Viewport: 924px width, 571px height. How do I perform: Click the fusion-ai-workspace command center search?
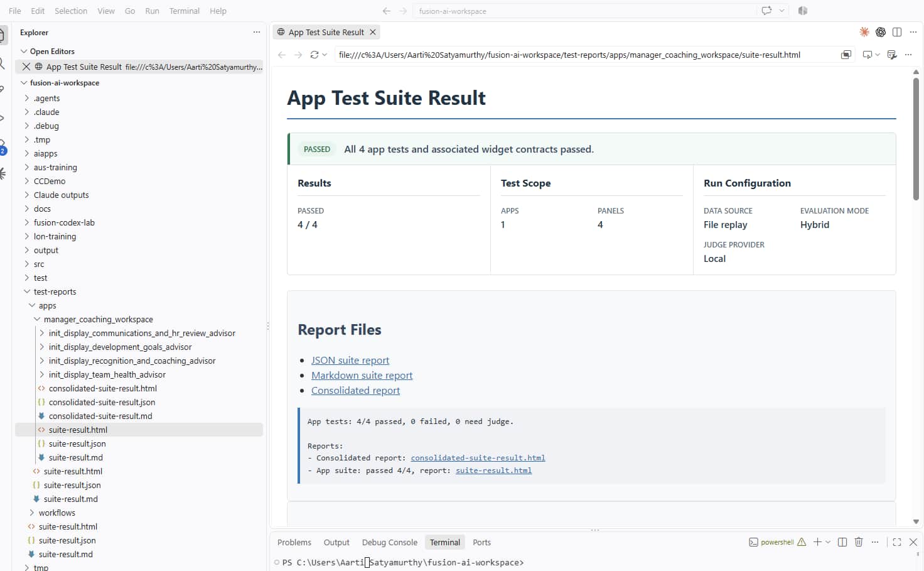click(x=584, y=11)
